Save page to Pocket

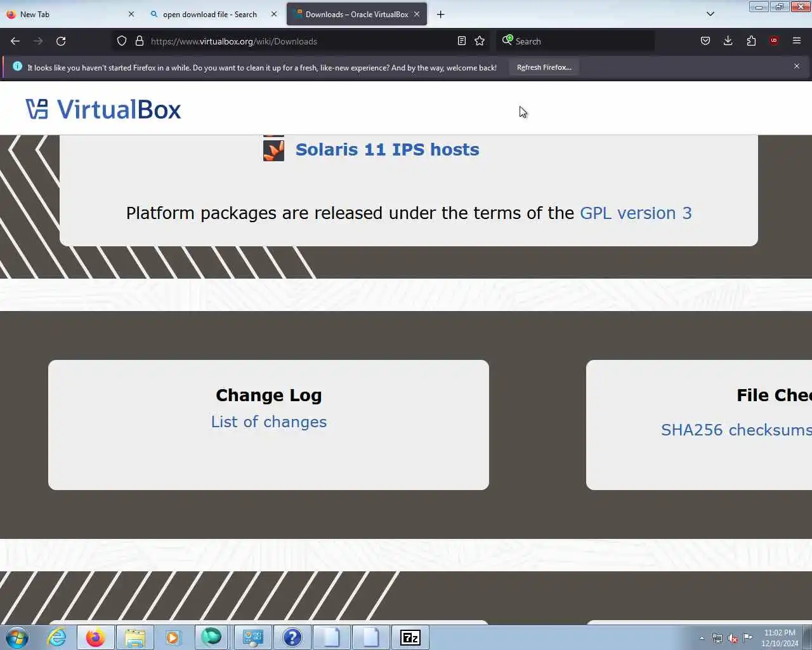pyautogui.click(x=705, y=41)
